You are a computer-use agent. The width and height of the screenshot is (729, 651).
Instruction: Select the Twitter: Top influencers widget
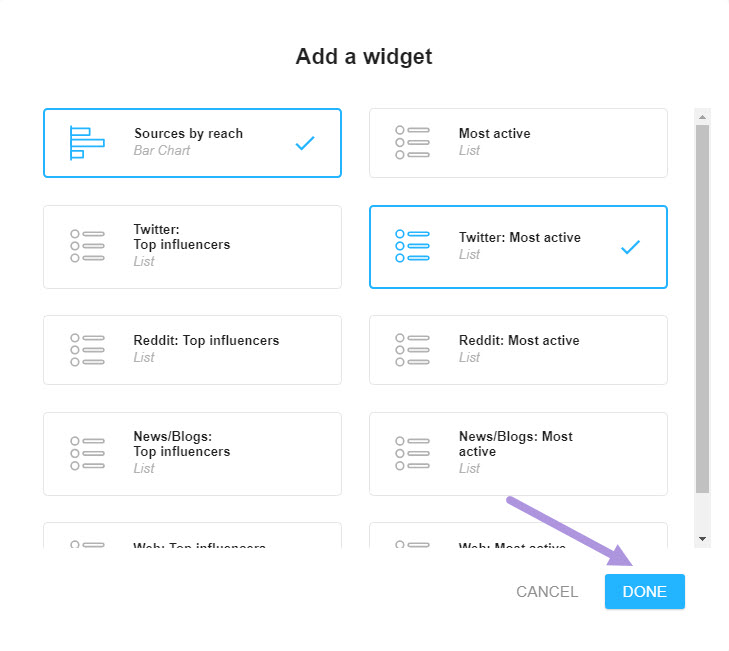coord(192,247)
